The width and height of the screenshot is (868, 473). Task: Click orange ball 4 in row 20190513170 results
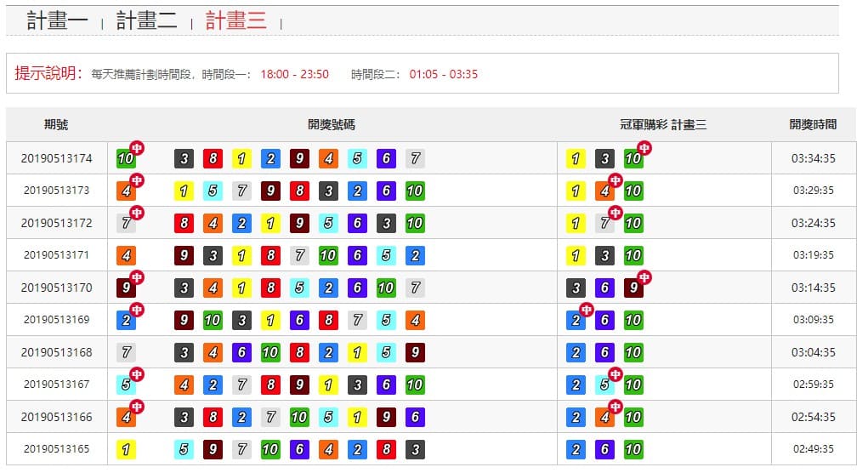tap(213, 288)
